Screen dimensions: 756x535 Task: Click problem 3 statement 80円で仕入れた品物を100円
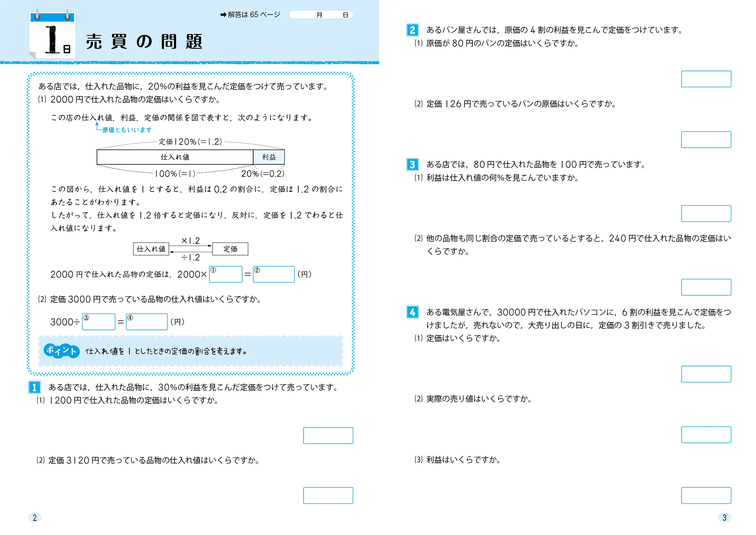(536, 164)
